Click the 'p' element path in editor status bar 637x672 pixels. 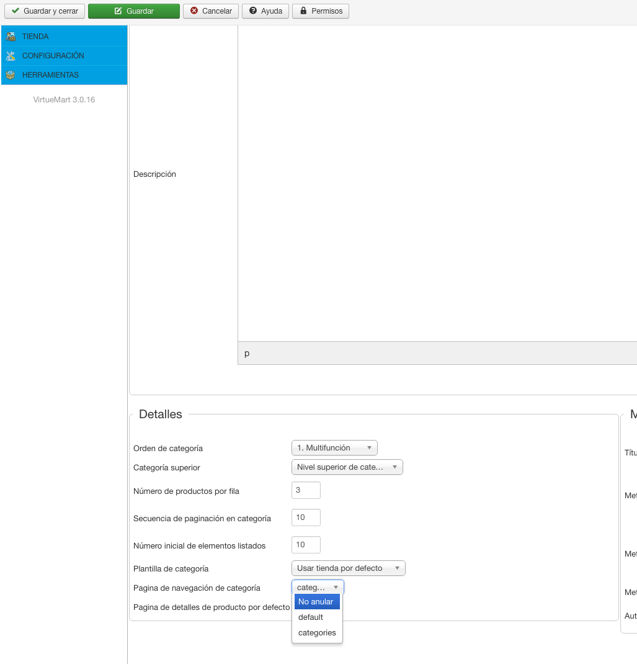(x=247, y=354)
